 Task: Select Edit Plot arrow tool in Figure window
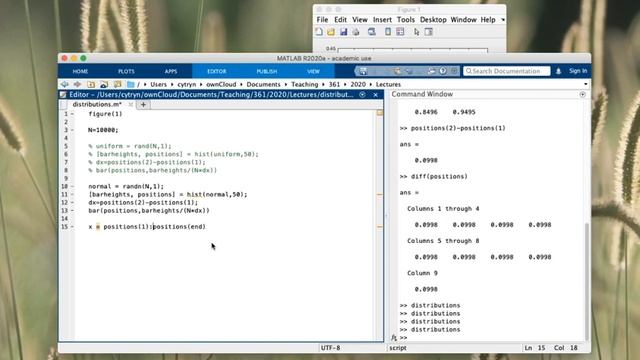tap(416, 32)
